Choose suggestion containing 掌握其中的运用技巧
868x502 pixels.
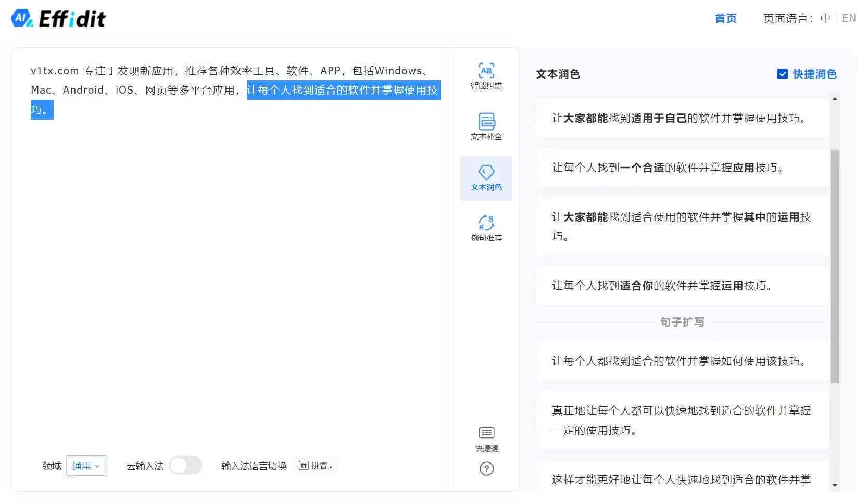(682, 226)
